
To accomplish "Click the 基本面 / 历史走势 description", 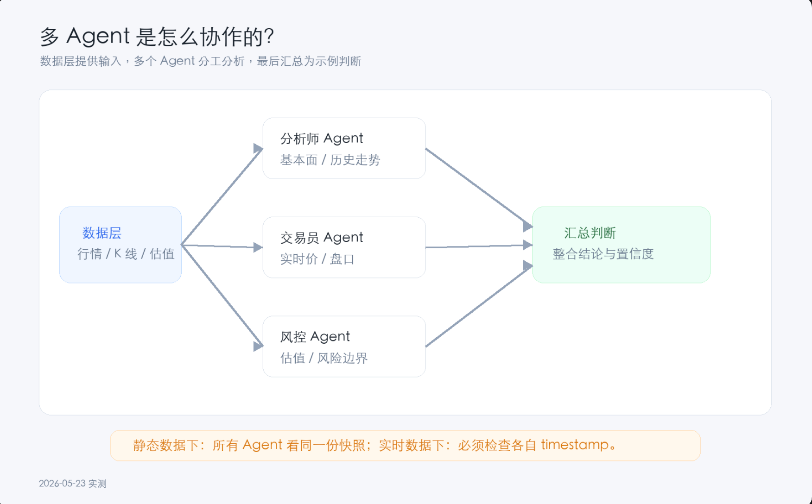I will coord(330,160).
